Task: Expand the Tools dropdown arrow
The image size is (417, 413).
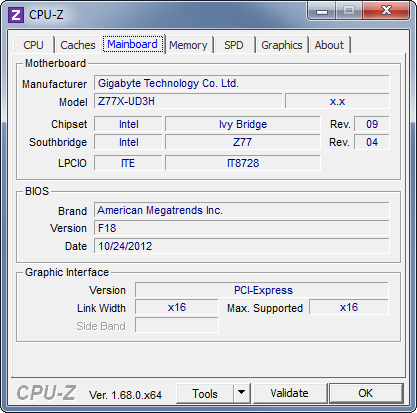Action: (x=242, y=394)
